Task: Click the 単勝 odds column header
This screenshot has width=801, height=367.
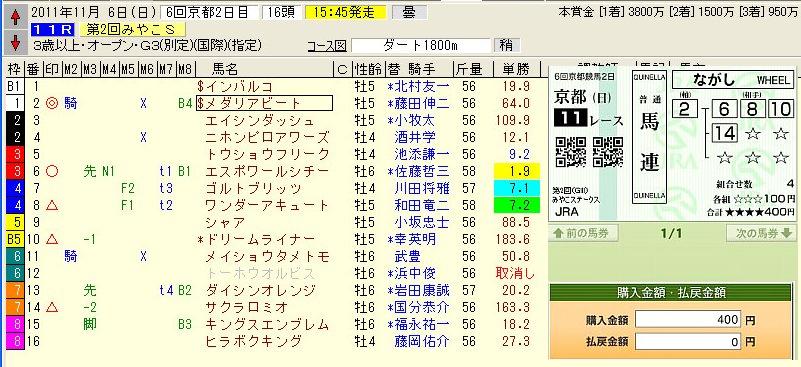Action: (517, 69)
